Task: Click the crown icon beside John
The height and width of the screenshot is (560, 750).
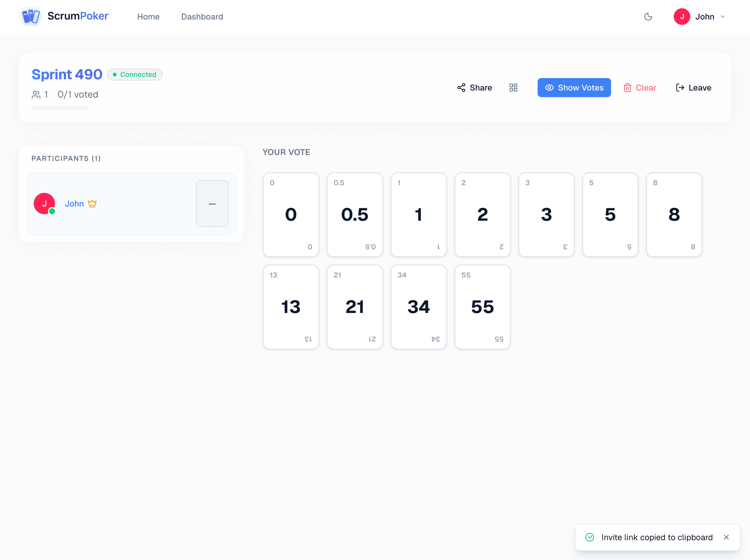Action: pyautogui.click(x=92, y=204)
